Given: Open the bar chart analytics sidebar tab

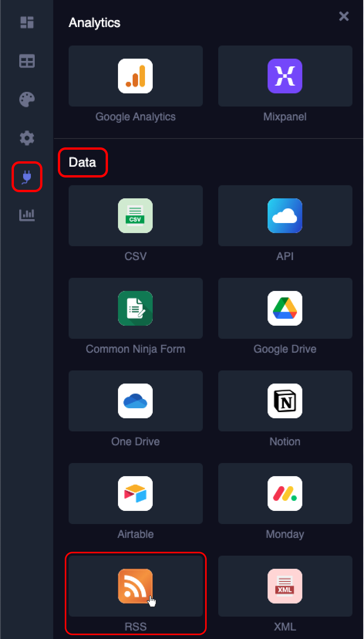Looking at the screenshot, I should pos(27,215).
